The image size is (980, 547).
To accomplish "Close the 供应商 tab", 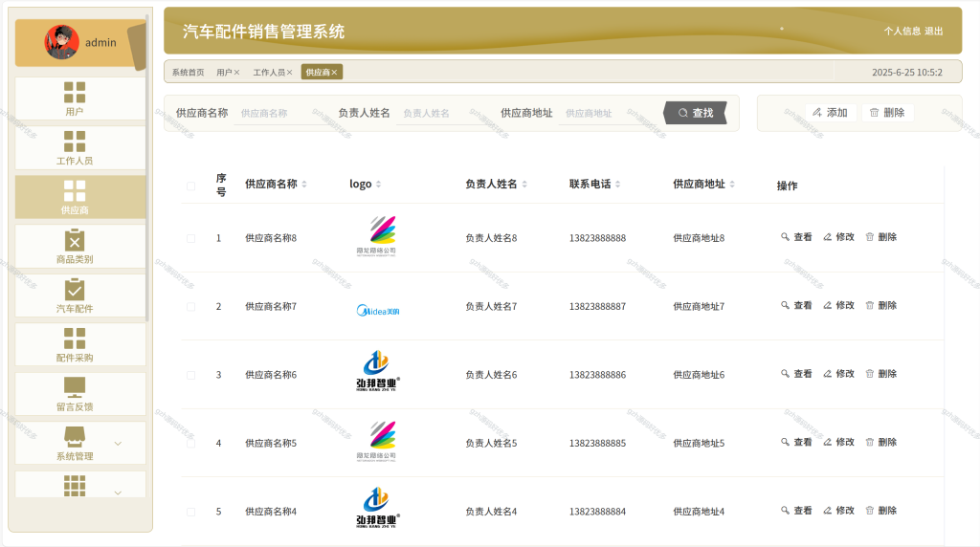I will (x=334, y=73).
